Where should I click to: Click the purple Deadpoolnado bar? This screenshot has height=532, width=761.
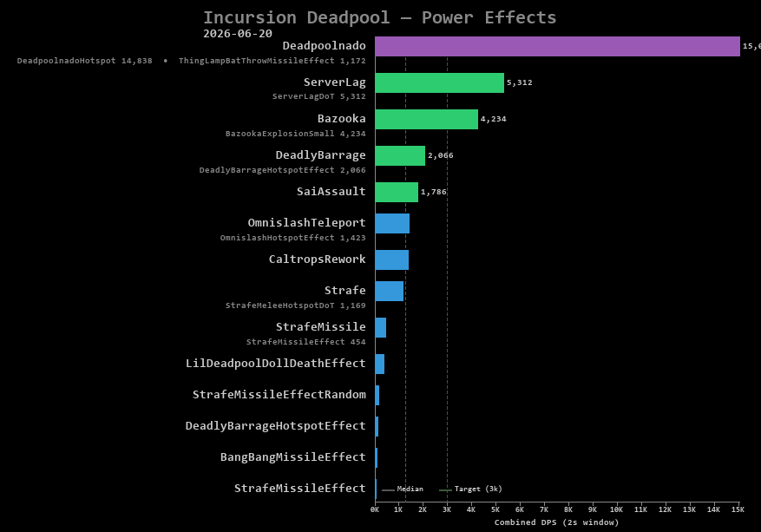[x=557, y=46]
